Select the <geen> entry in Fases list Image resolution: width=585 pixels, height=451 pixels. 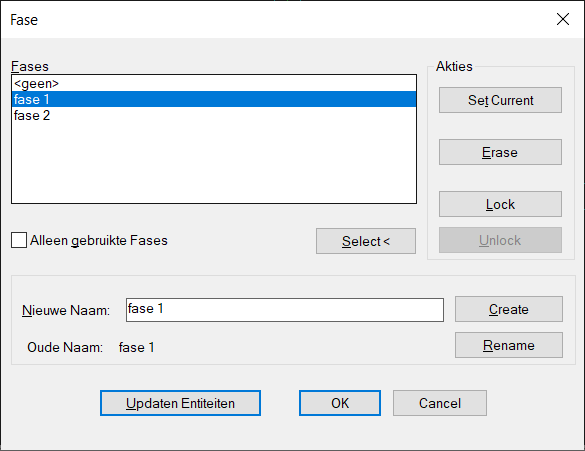click(x=214, y=83)
